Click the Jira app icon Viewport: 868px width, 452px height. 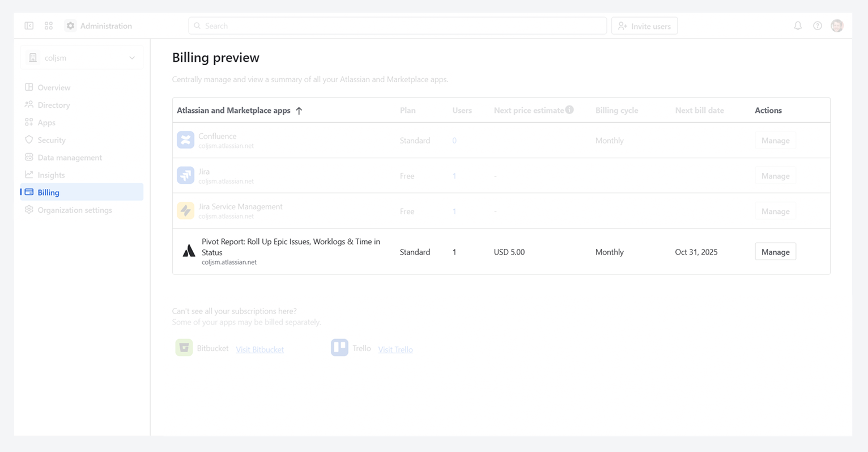[x=185, y=175]
